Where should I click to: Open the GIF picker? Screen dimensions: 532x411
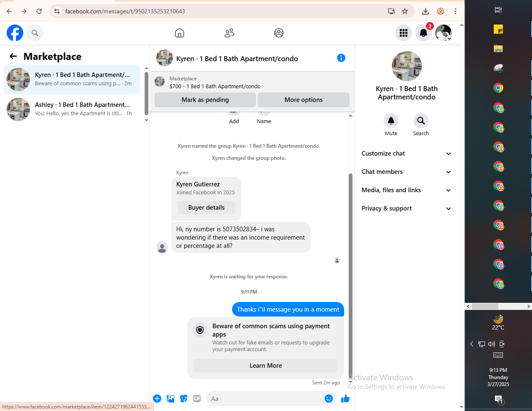click(197, 399)
